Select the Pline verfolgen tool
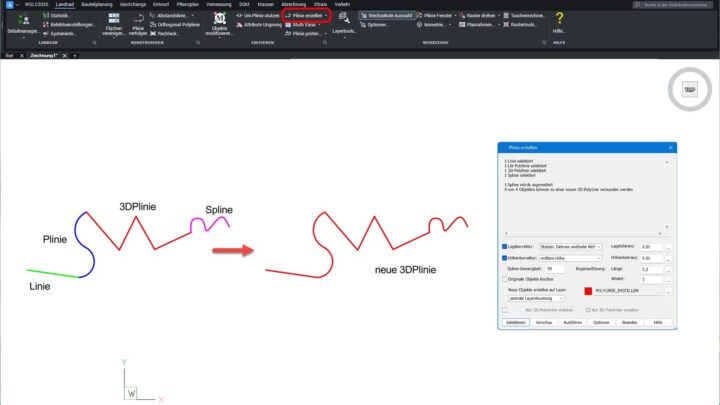Viewport: 720px width, 405px height. click(x=138, y=24)
